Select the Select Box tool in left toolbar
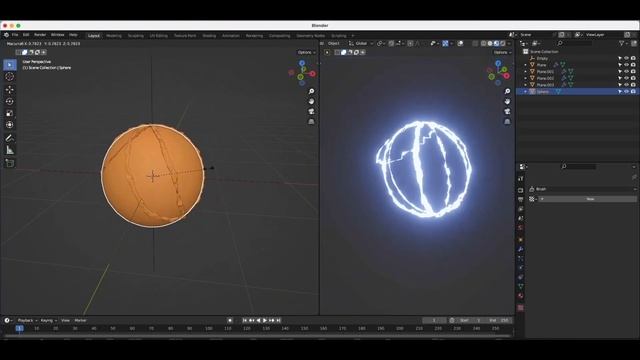 [10, 65]
